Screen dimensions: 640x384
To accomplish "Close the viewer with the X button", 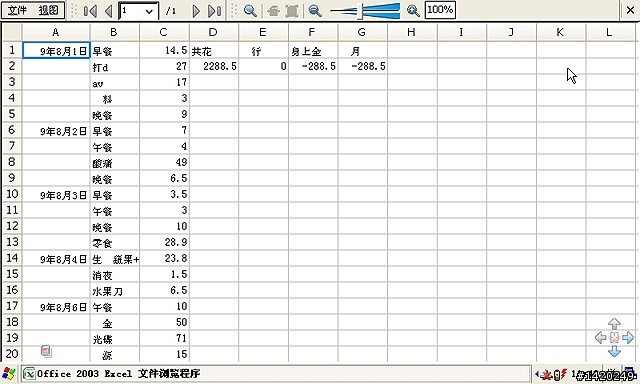I will (x=630, y=10).
